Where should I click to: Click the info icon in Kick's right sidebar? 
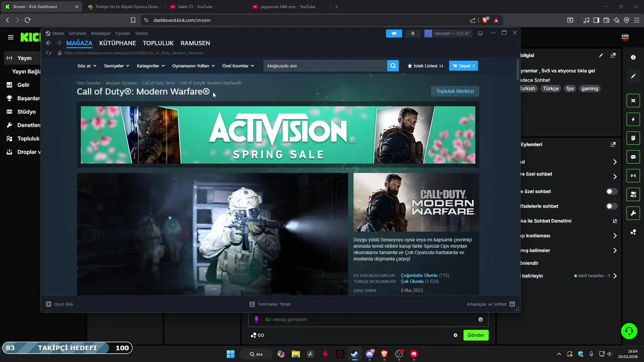tap(633, 57)
